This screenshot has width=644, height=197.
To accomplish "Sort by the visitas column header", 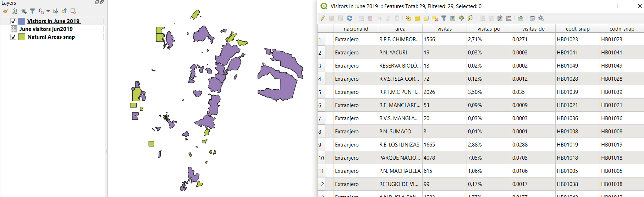I will pos(445,28).
